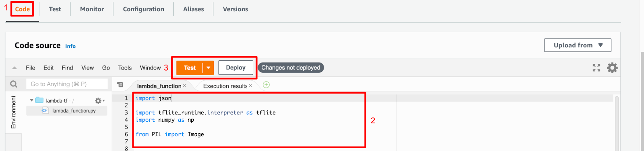The image size is (644, 151).
Task: Collapse the menu bar with the up arrow
Action: [x=14, y=68]
